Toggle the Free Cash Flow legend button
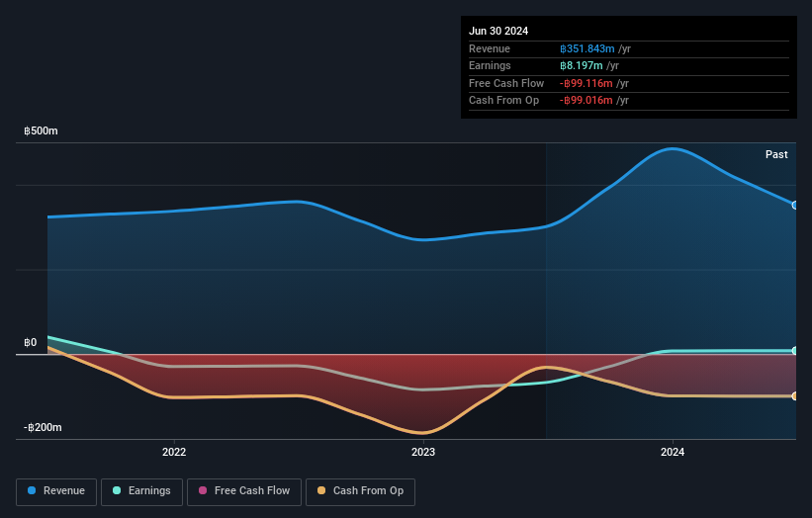Image resolution: width=812 pixels, height=518 pixels. click(x=244, y=491)
